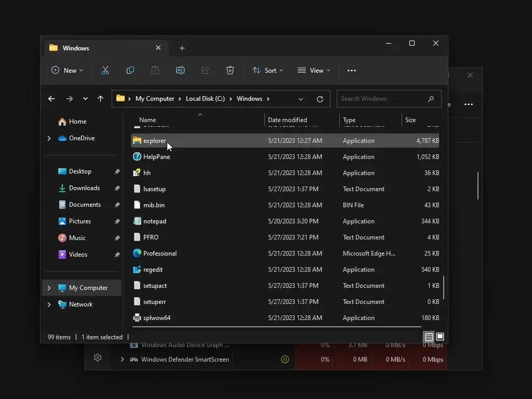The width and height of the screenshot is (532, 399).
Task: Expand the Network tree node
Action: (49, 304)
